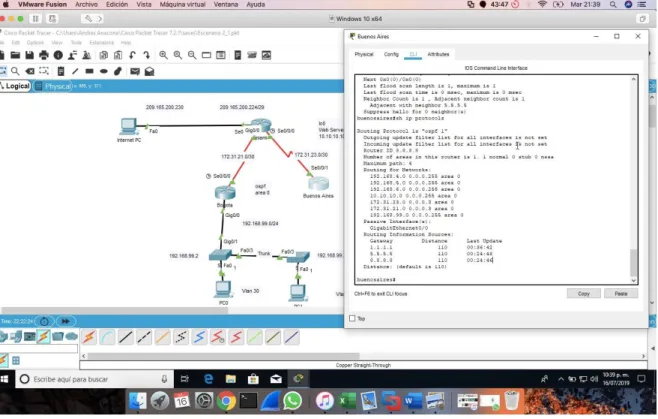This screenshot has width=658, height=419.
Task: Save the project with floppy disk icon
Action: [x=29, y=55]
